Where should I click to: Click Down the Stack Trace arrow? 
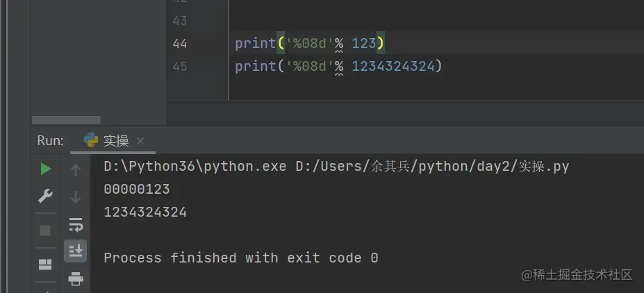pyautogui.click(x=76, y=197)
